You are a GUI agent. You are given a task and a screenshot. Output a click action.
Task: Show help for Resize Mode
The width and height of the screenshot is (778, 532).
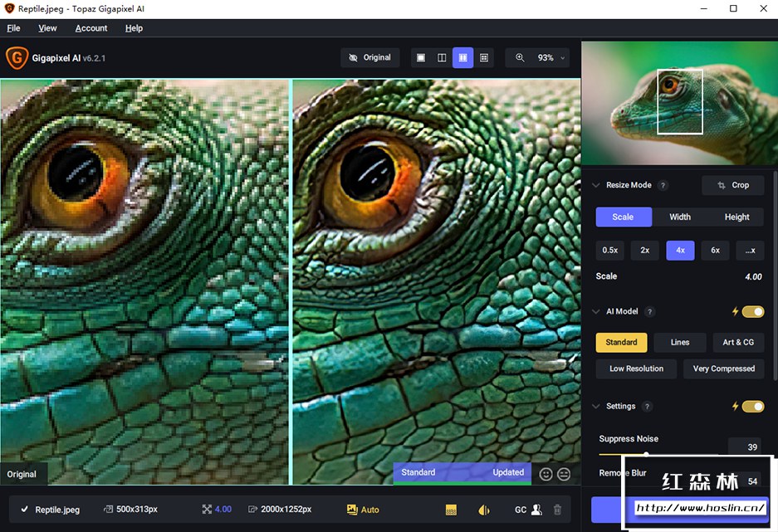coord(663,185)
